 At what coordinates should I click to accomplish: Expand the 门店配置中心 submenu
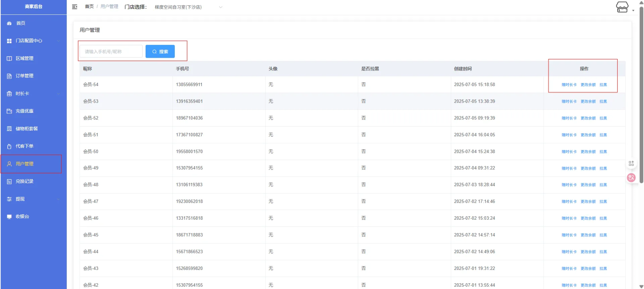[x=58, y=41]
